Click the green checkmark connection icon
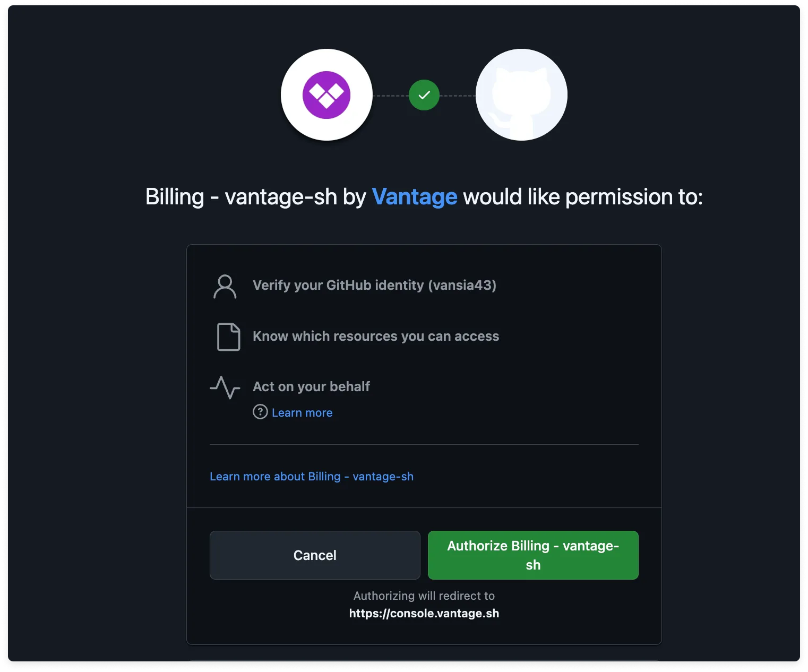This screenshot has width=808, height=672. tap(424, 95)
